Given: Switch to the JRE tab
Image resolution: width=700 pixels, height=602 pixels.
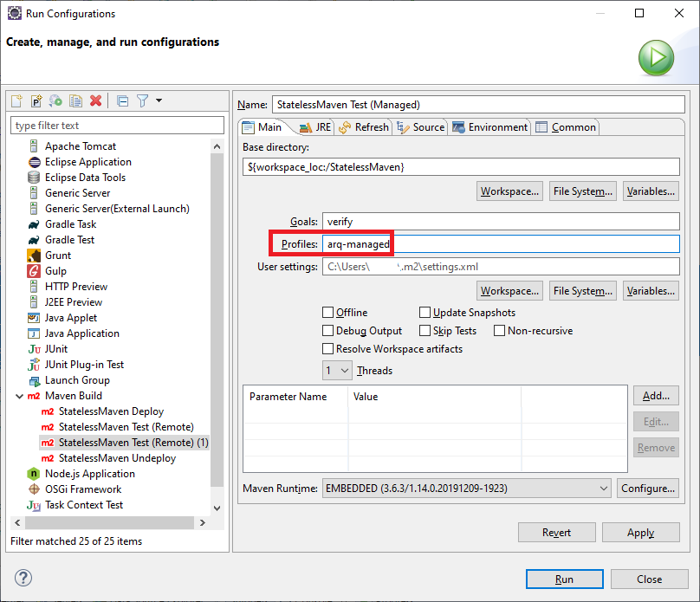Looking at the screenshot, I should click(315, 127).
